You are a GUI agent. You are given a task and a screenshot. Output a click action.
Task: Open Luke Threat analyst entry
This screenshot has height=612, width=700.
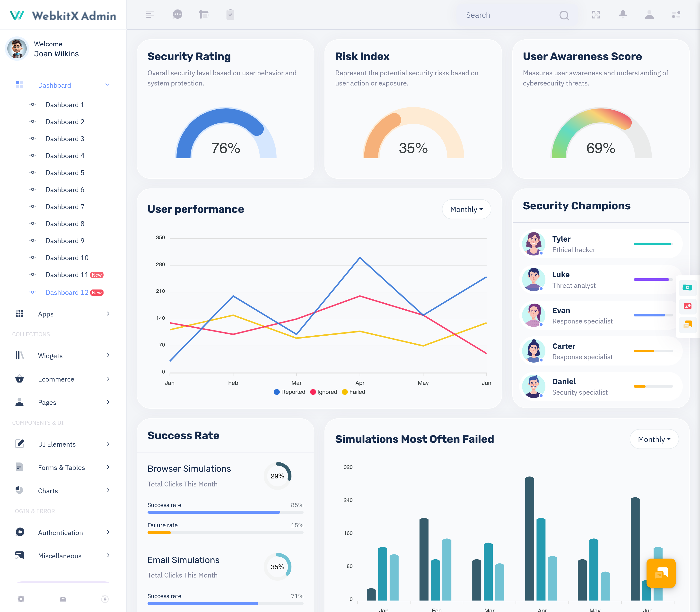(x=601, y=280)
